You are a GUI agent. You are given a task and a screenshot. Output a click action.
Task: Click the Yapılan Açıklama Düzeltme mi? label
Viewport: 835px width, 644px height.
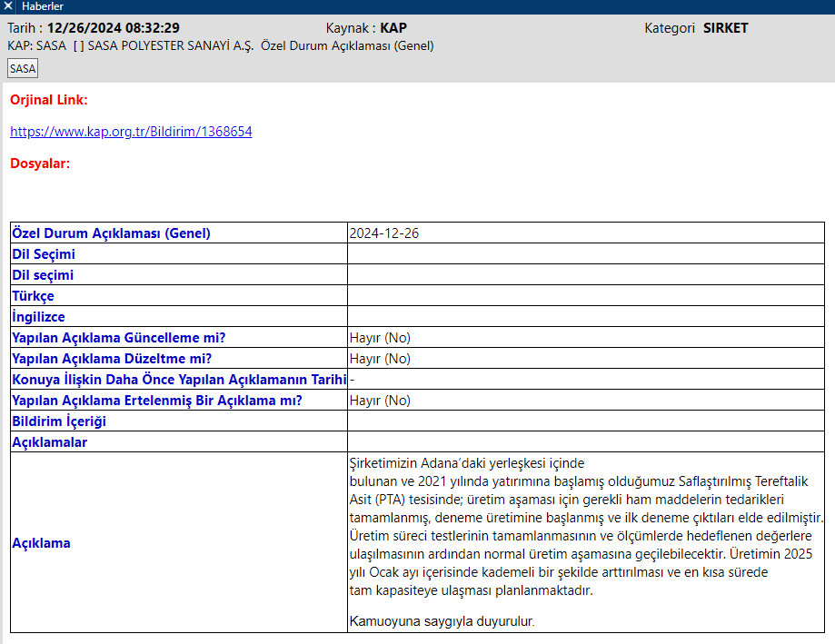pyautogui.click(x=112, y=358)
